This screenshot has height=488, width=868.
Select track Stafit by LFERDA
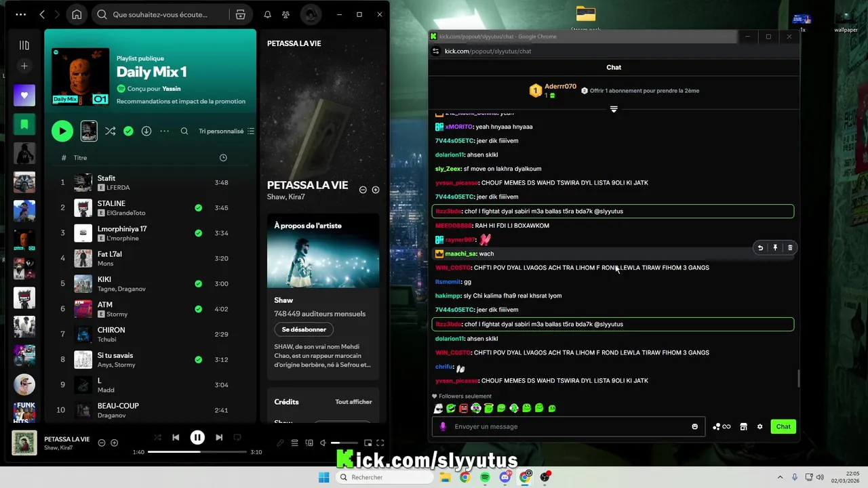149,182
